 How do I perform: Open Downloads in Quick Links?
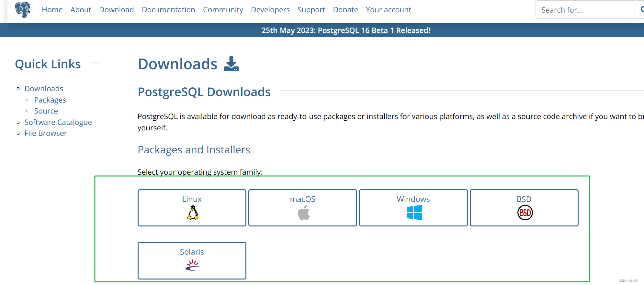tap(44, 89)
